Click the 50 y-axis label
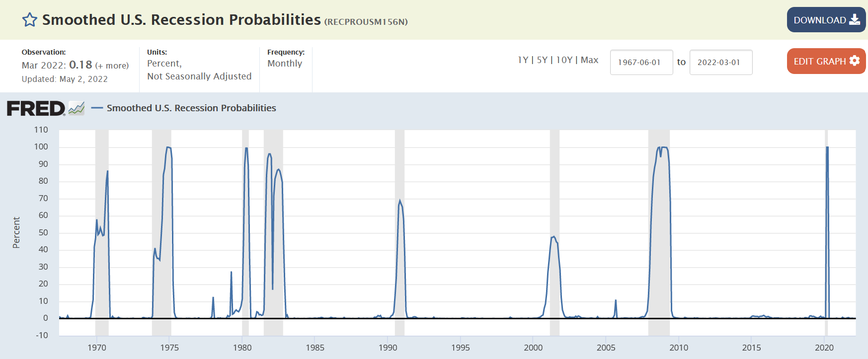The width and height of the screenshot is (868, 359). click(43, 232)
